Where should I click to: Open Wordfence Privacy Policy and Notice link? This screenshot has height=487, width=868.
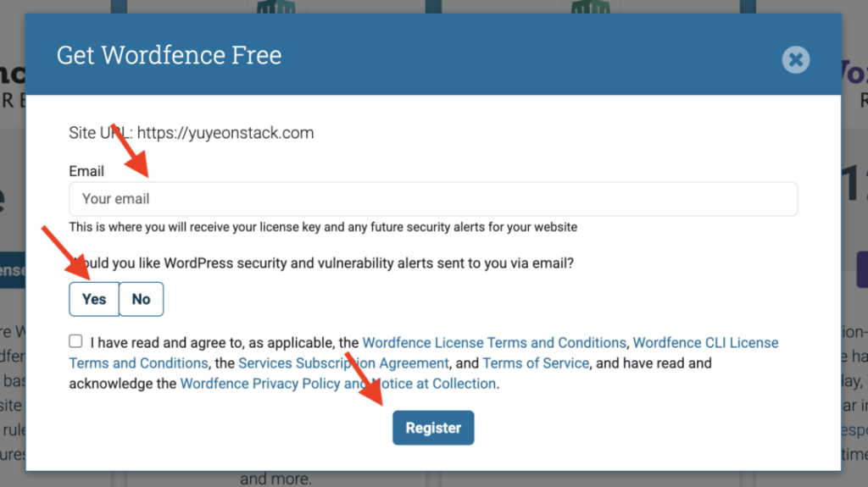click(x=337, y=384)
